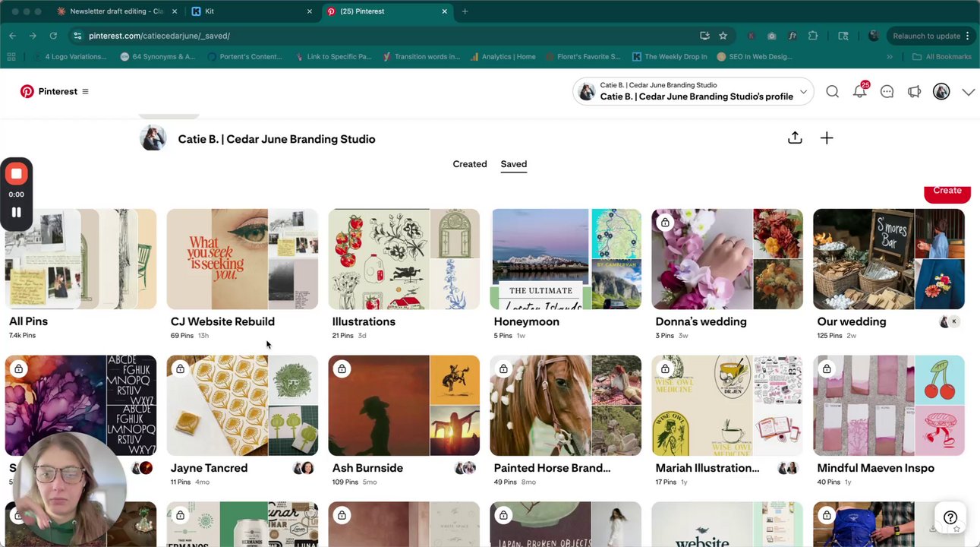Open the Pinterest hamburger menu
Screen dimensions: 980x547
pyautogui.click(x=85, y=91)
